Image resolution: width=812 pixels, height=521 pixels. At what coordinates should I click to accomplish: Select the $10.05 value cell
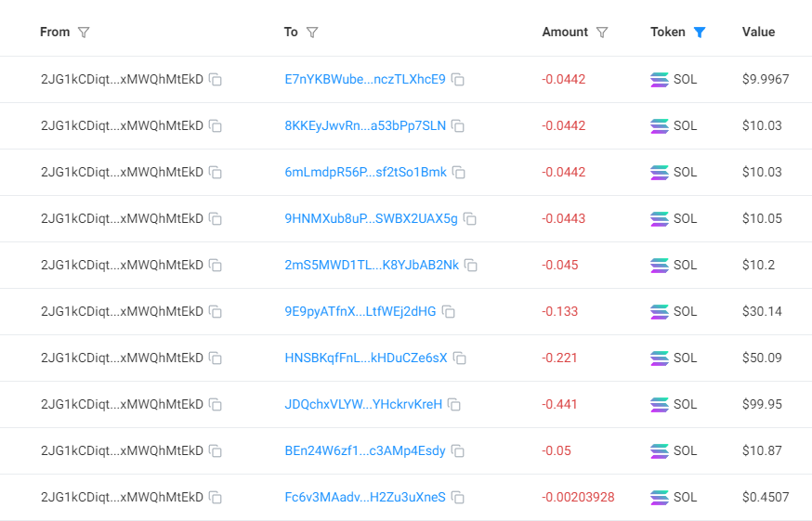762,218
